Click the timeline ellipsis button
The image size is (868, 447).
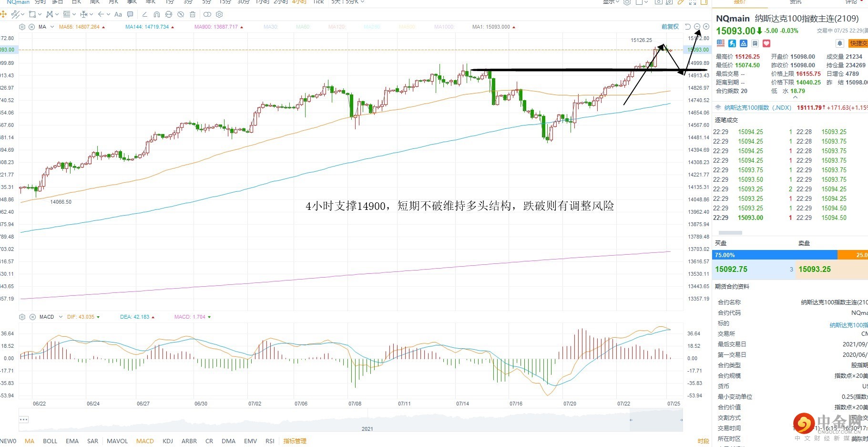(24, 420)
